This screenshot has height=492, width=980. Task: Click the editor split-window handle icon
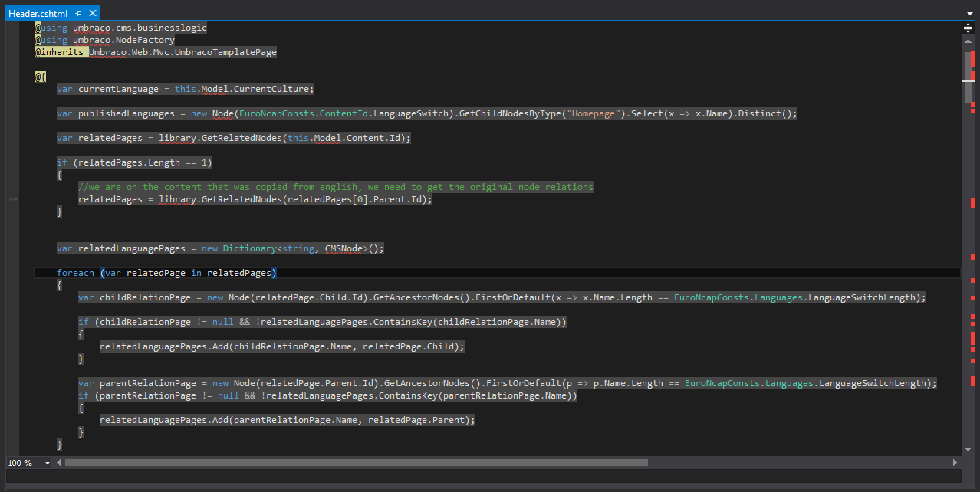pyautogui.click(x=968, y=28)
